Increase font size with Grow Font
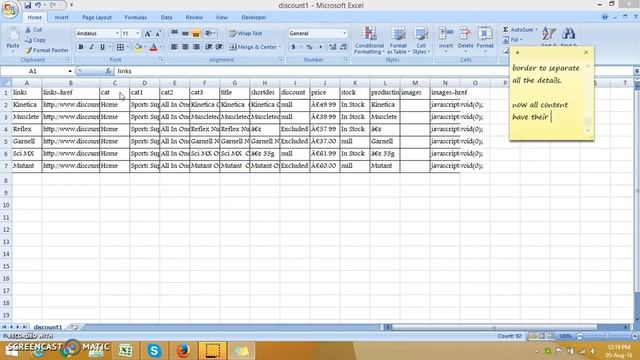The height and width of the screenshot is (360, 640). click(148, 33)
